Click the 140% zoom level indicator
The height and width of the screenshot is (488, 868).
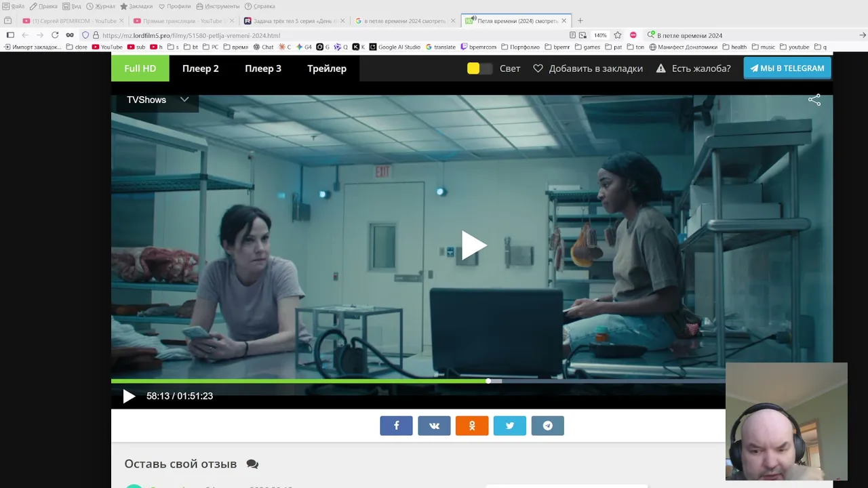pos(600,35)
